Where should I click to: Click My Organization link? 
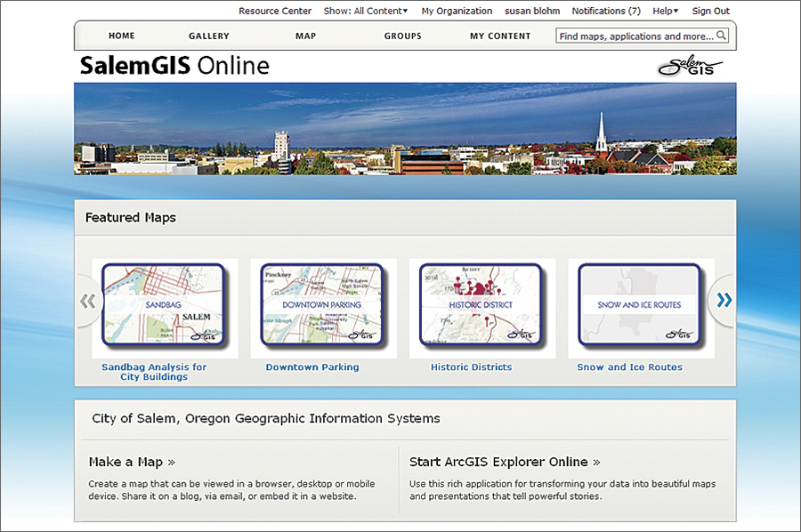pos(457,11)
